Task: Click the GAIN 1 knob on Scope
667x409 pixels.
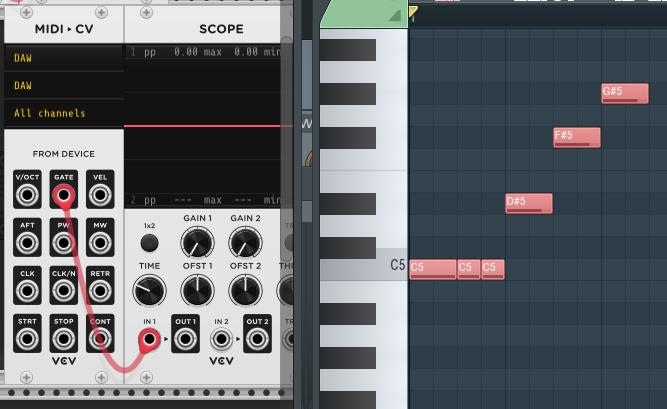Action: point(197,242)
